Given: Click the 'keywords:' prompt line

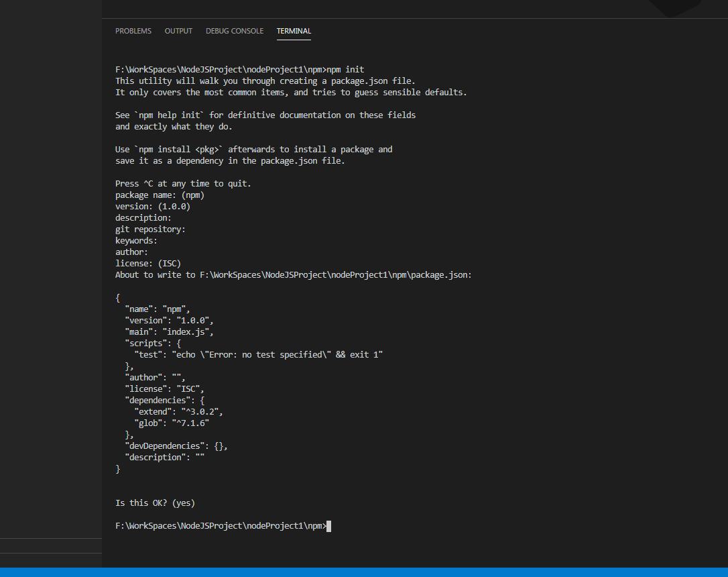Looking at the screenshot, I should (x=136, y=241).
